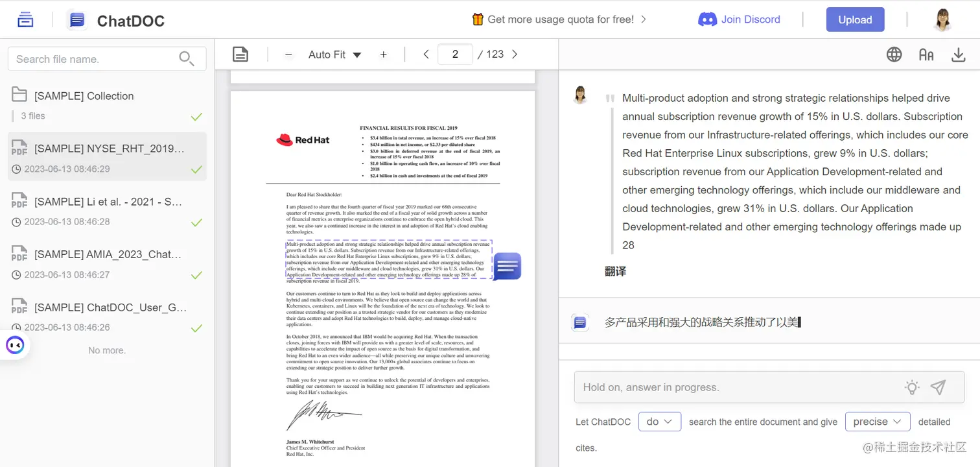The image size is (980, 467).
Task: Click the PDF icon of ChatDOC_User_G file
Action: (x=19, y=307)
